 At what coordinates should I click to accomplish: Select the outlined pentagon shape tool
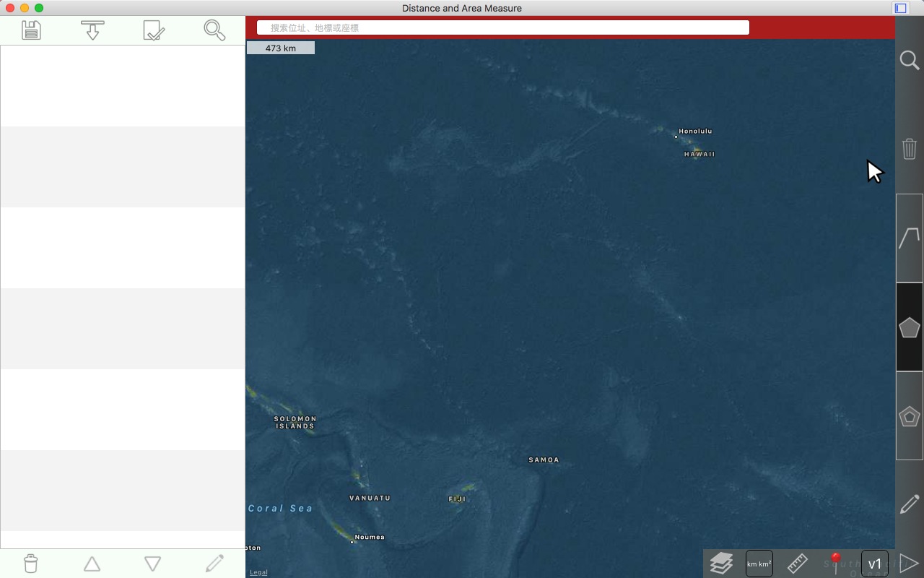(909, 416)
